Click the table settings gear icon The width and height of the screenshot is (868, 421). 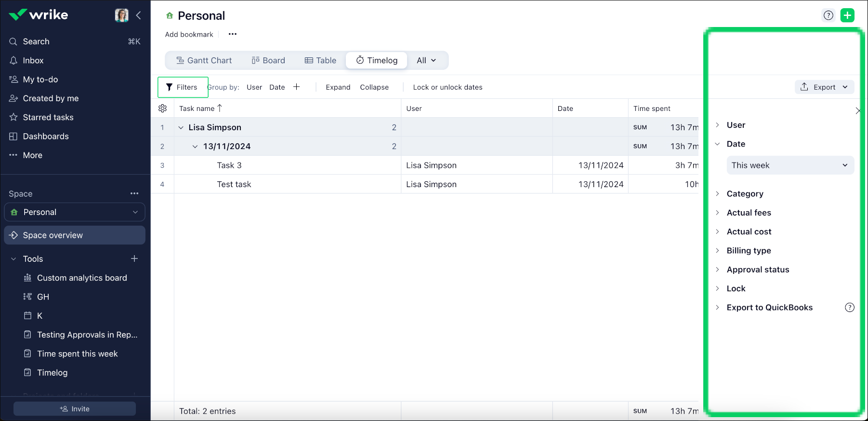tap(163, 109)
